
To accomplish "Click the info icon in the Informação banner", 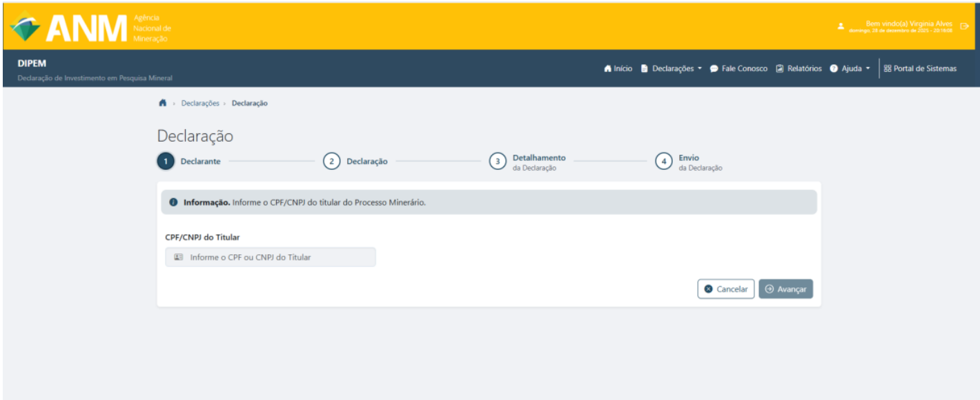I will (x=174, y=202).
